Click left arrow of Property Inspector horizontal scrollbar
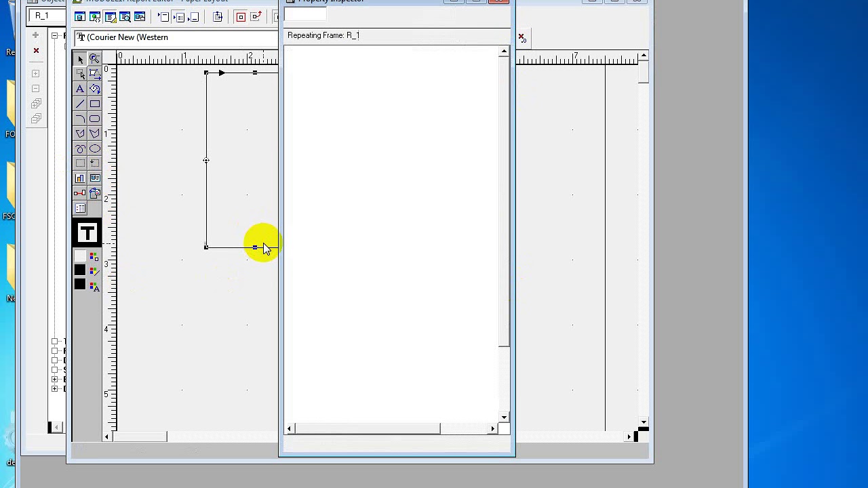 click(x=289, y=428)
